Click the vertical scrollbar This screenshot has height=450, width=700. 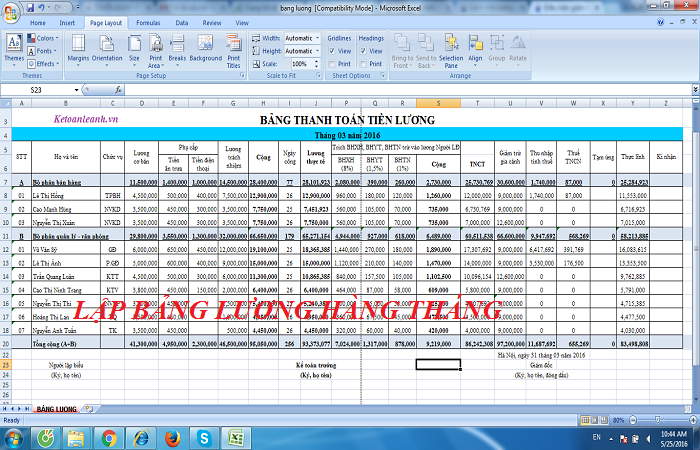(x=696, y=250)
